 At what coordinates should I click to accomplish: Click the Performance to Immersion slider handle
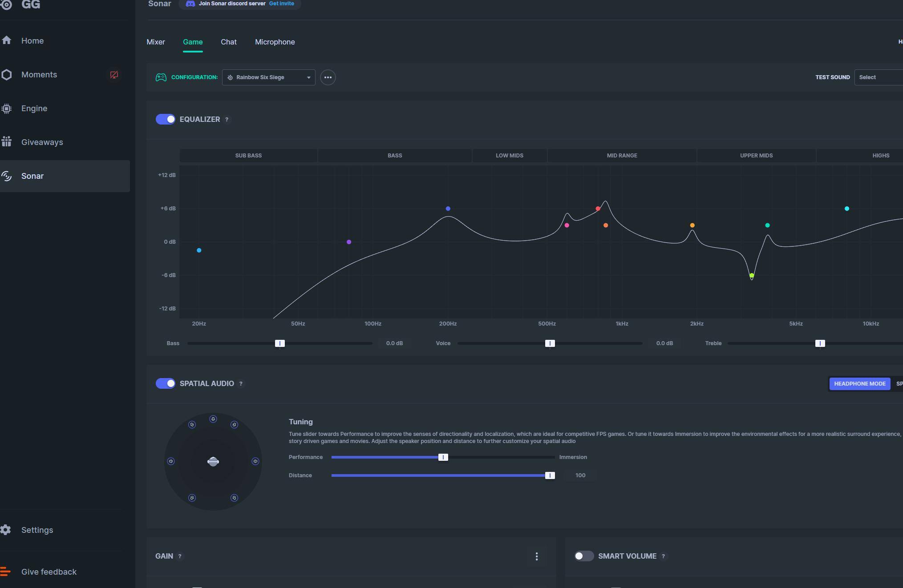click(x=443, y=457)
